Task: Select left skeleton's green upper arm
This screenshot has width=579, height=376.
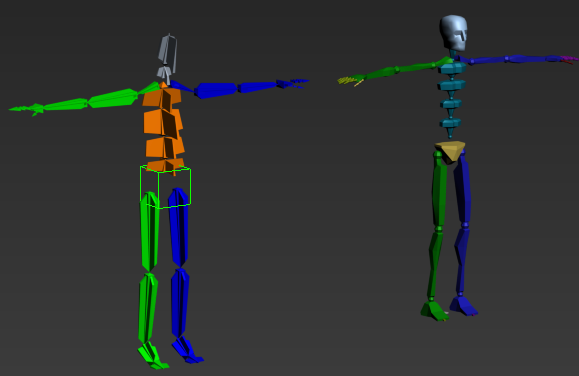Action: point(113,98)
